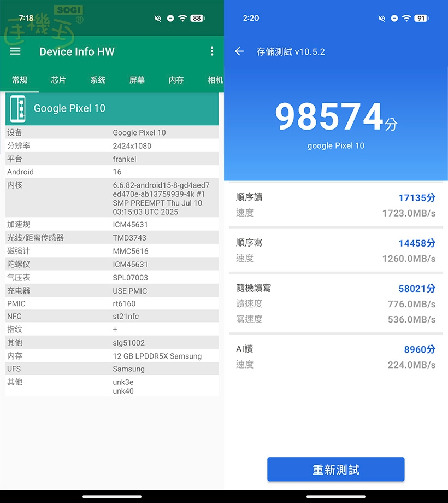Select the 12 GB LPDDR5X Samsung row
This screenshot has height=503, width=448.
(112, 356)
